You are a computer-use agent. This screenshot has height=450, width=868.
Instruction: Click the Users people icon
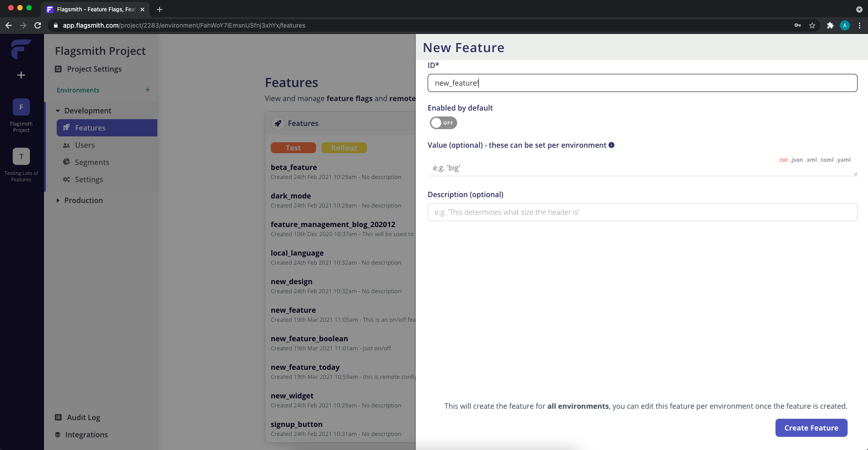point(66,145)
